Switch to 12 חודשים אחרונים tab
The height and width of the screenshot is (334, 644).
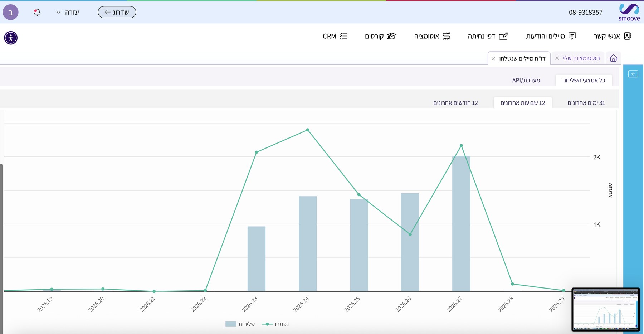(x=455, y=103)
